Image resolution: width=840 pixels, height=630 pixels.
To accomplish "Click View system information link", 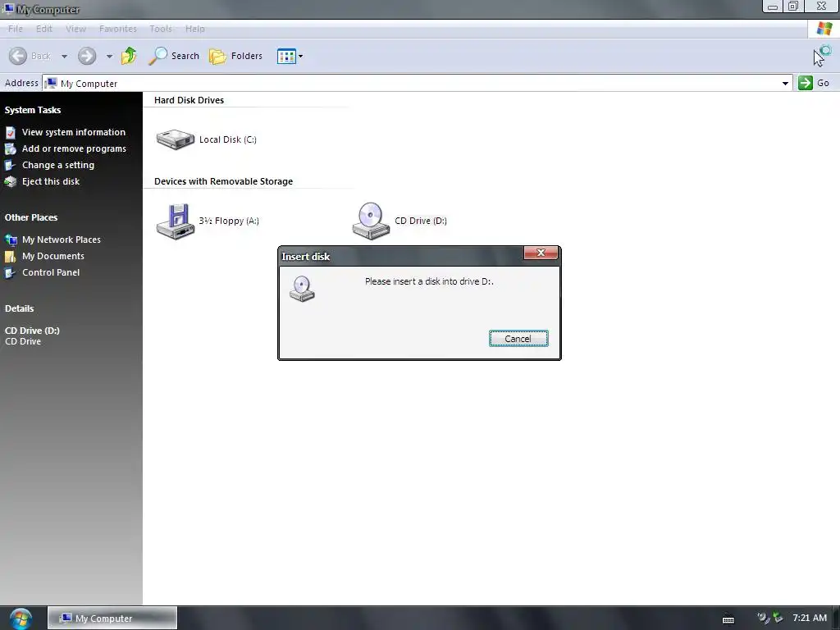I will [x=73, y=132].
